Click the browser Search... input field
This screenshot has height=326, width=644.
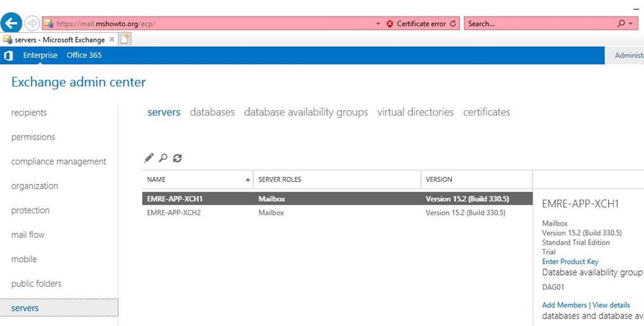point(540,23)
